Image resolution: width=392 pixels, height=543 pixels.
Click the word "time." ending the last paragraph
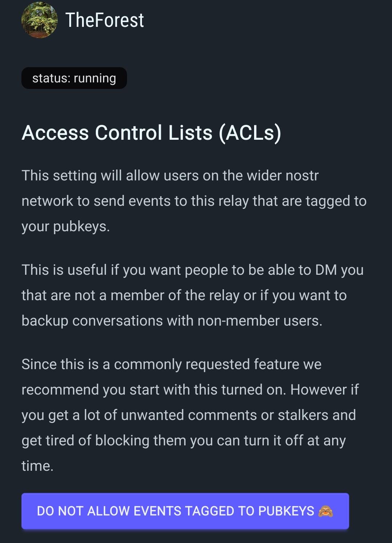(x=37, y=466)
